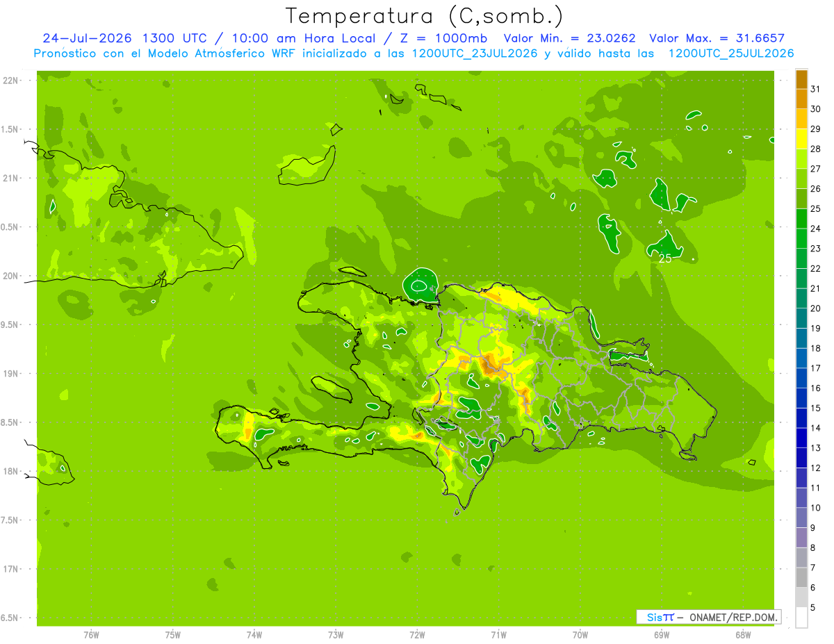Click the "25" contour label on the map
The height and width of the screenshot is (644, 834).
(665, 258)
